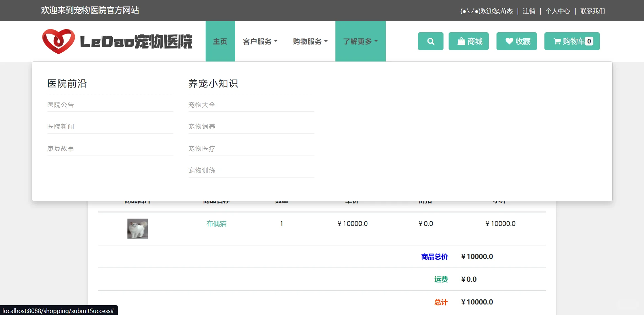Select 医院公告 from the menu panel
Viewport: 644px width, 315px height.
[x=61, y=105]
